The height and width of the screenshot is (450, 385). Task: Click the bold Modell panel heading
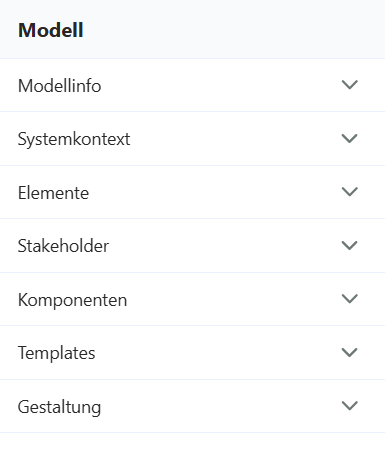coord(51,30)
